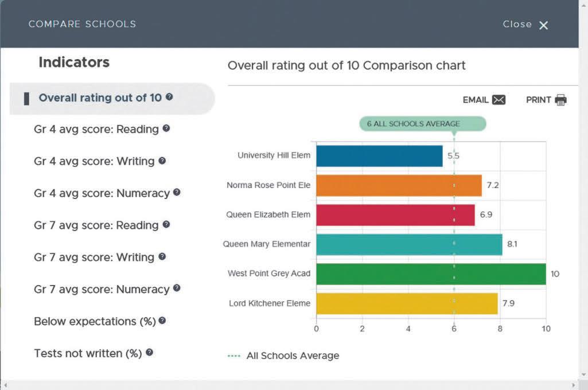588x390 pixels.
Task: Select Below expectations (%) indicator
Action: coord(95,321)
